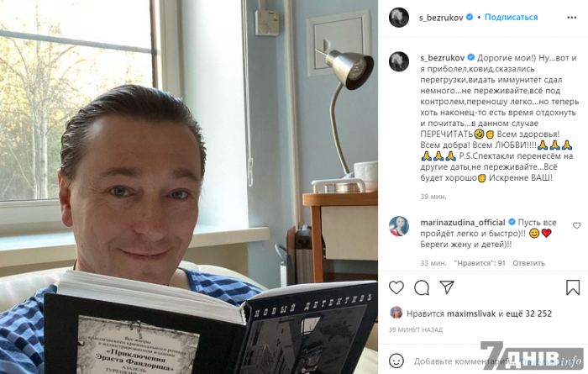Image resolution: width=588 pixels, height=374 pixels.
Task: Click the Подписаться follow button
Action: coord(511,17)
